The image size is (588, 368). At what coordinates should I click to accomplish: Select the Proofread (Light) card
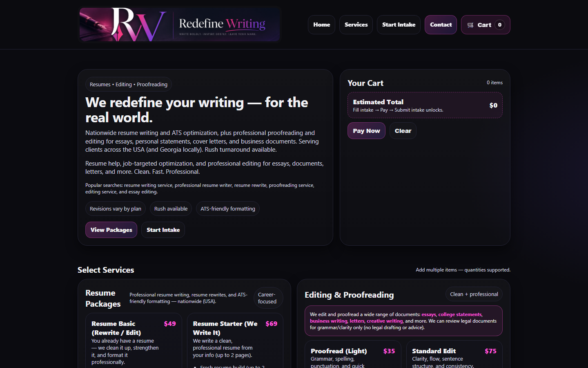(353, 355)
